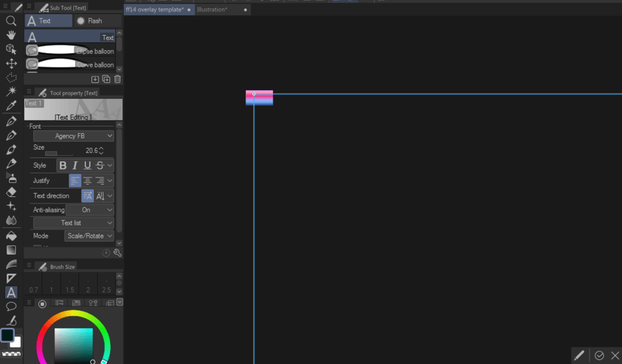Image resolution: width=622 pixels, height=364 pixels.
Task: Select the Blend tool
Action: (x=11, y=220)
